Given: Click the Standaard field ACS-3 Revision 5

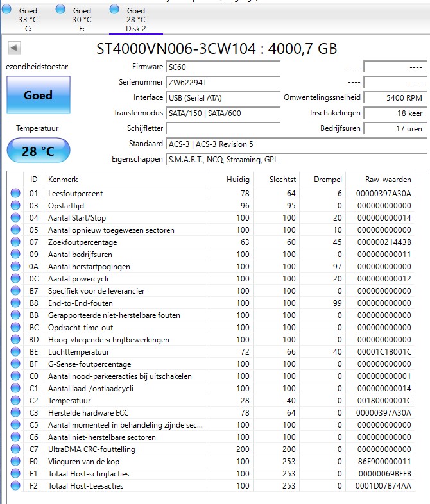Looking at the screenshot, I should tap(296, 144).
